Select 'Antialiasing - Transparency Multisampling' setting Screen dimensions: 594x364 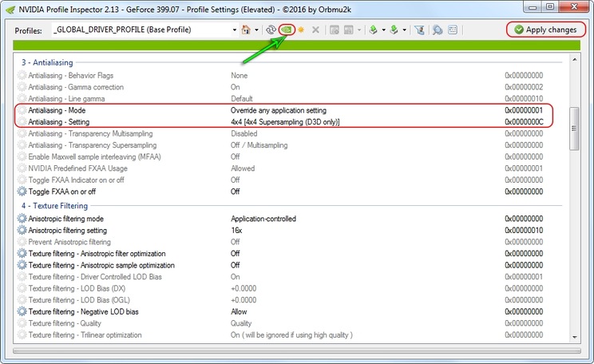90,133
